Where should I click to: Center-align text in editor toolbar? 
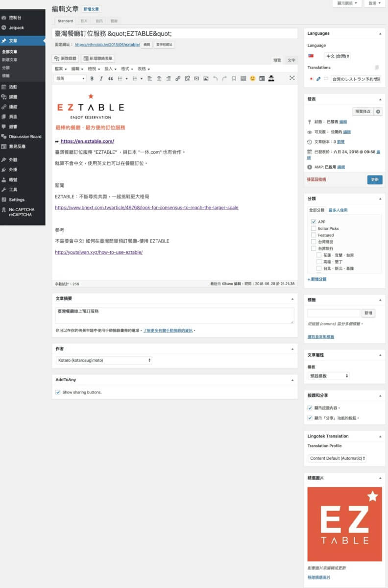coord(159,78)
